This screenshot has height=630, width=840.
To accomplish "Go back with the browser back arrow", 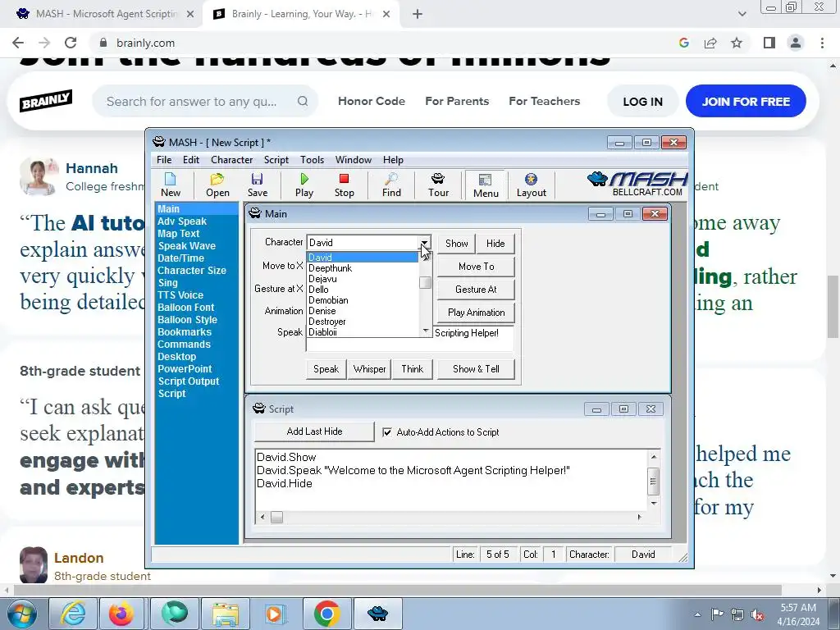I will (x=18, y=43).
